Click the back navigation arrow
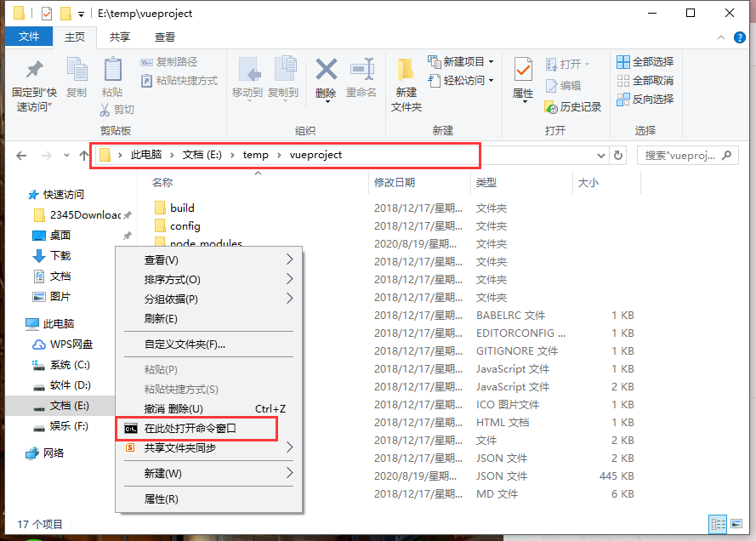 click(x=20, y=155)
